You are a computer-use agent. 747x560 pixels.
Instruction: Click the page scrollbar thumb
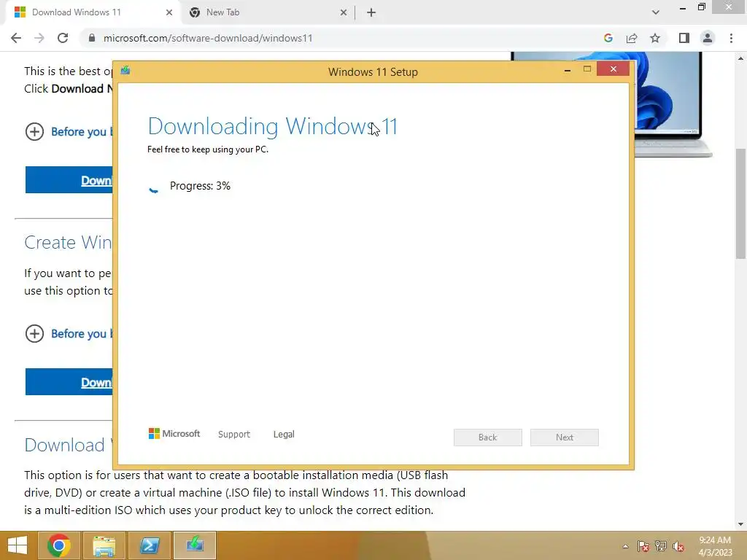pos(740,204)
